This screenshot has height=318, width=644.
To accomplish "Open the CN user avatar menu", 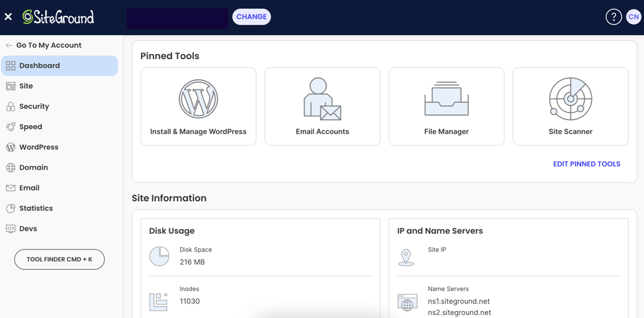I will 633,17.
